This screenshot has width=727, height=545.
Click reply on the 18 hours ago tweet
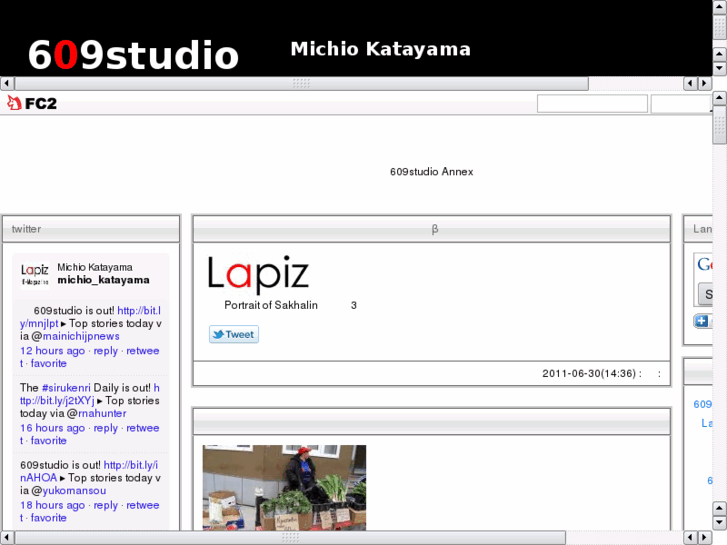[x=106, y=505]
